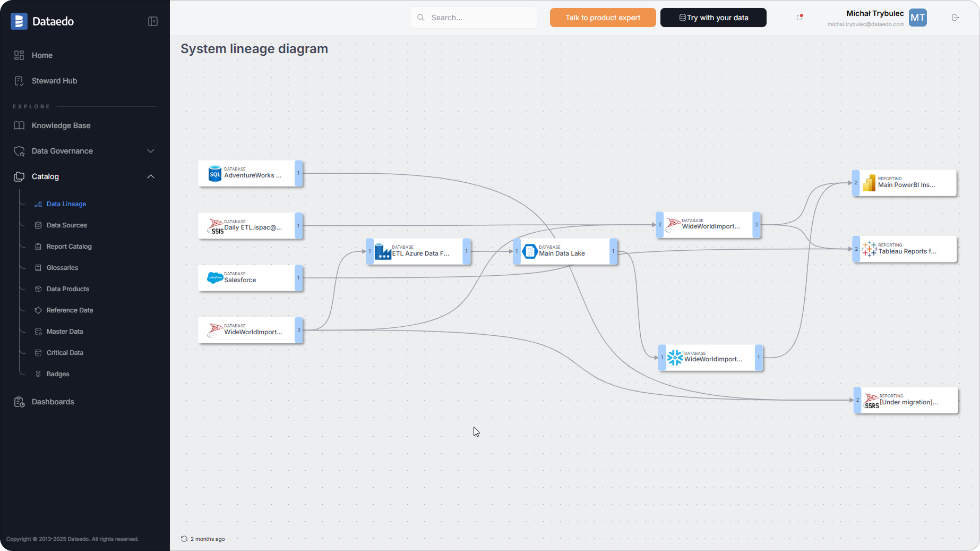Screen dimensions: 980x551
Task: Open the Glossaries section
Action: 62,267
